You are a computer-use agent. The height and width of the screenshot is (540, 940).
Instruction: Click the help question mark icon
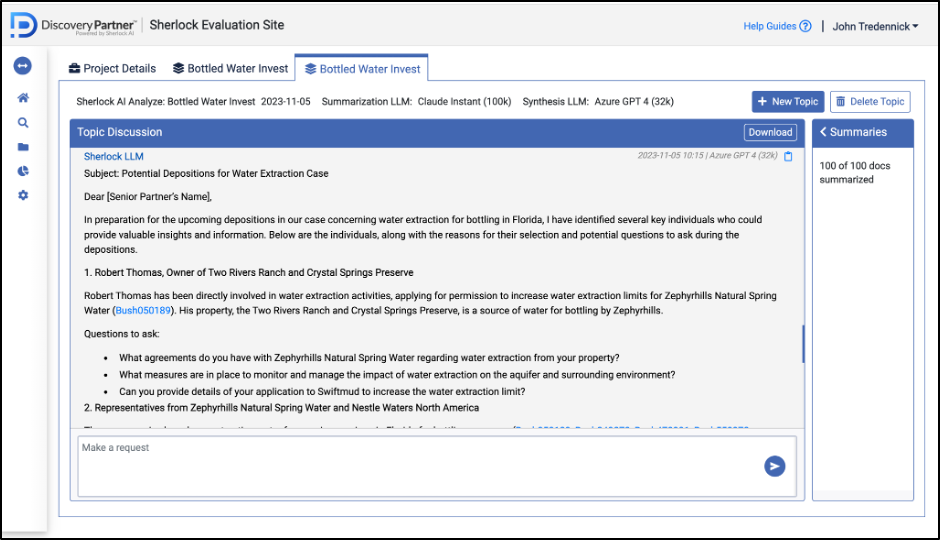click(x=806, y=26)
